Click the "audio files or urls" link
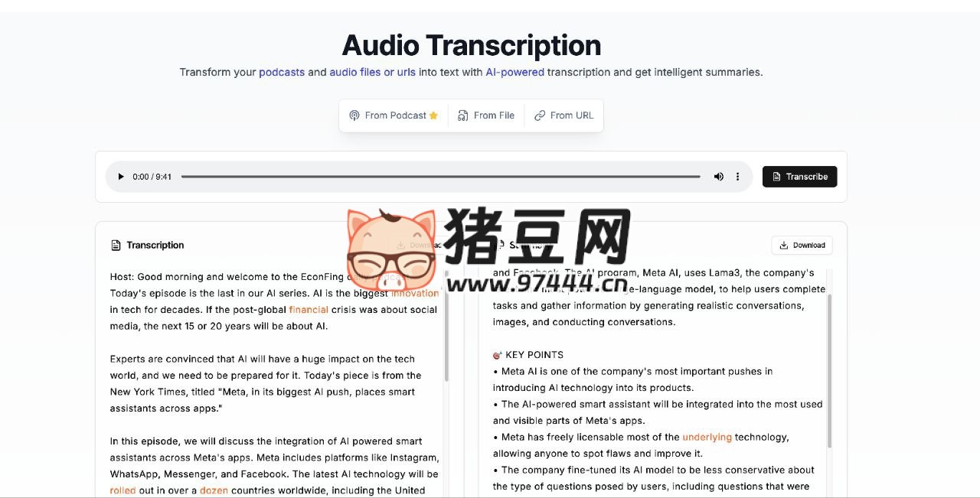This screenshot has height=498, width=980. tap(373, 72)
